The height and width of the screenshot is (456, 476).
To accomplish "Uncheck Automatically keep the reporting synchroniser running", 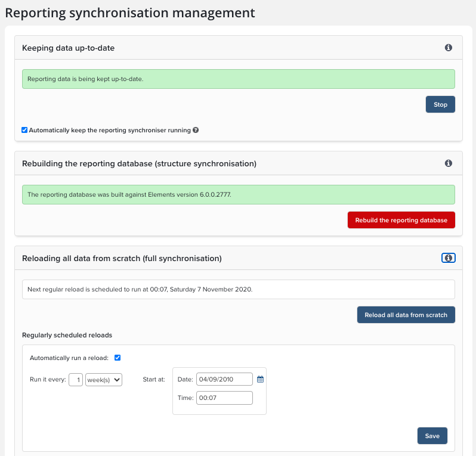I will coord(24,130).
